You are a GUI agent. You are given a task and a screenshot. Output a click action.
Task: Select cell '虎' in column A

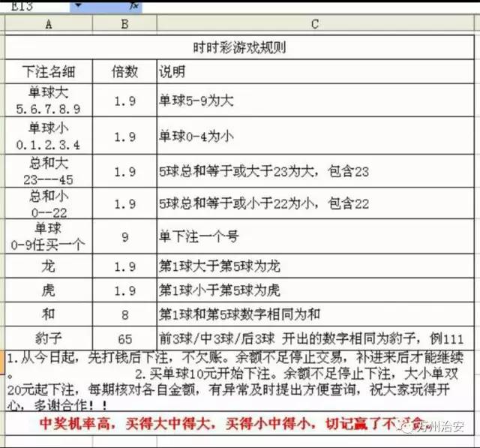pyautogui.click(x=49, y=290)
